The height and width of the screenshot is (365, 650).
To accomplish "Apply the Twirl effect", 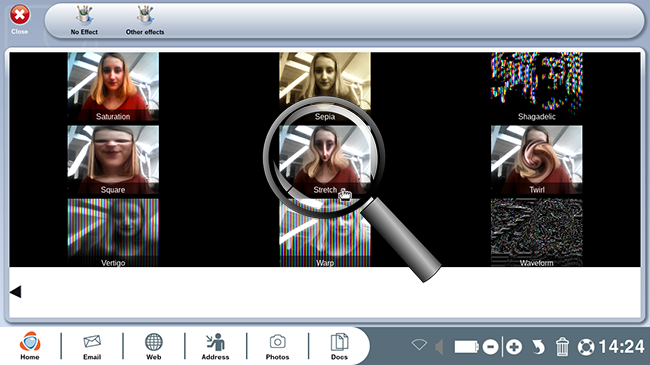I will coord(536,160).
